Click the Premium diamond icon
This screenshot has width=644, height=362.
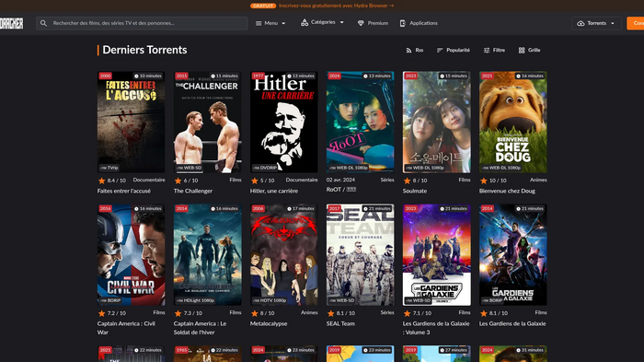point(361,23)
